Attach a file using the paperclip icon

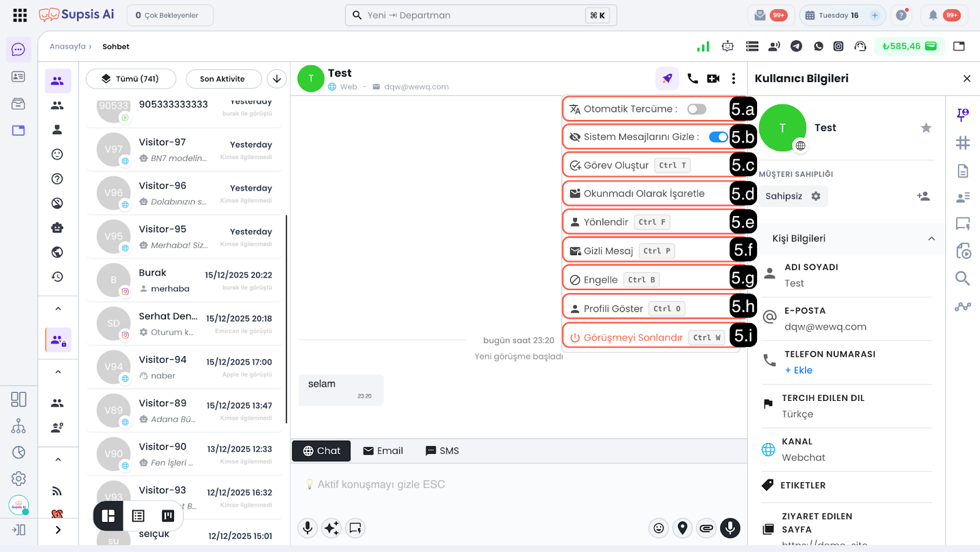tap(706, 528)
